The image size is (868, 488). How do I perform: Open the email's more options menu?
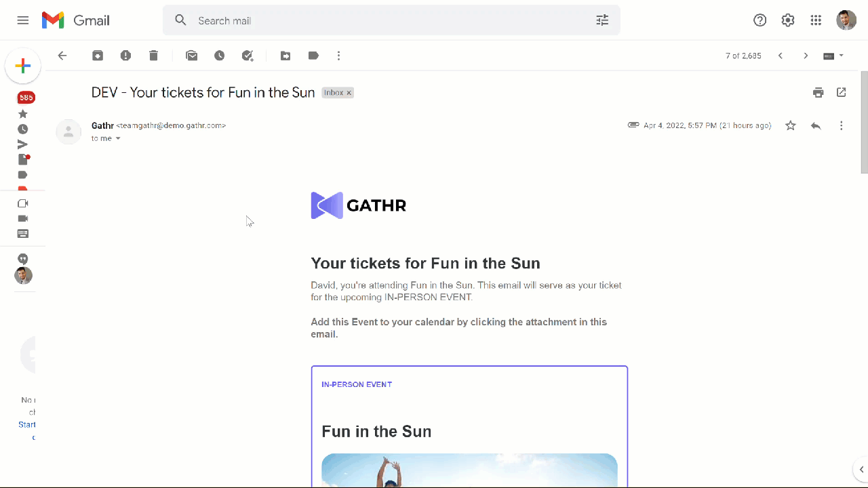(841, 125)
